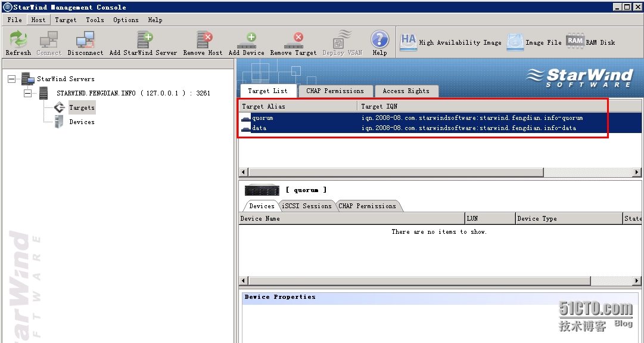Screen dimensions: 644x343
Task: Click the Remove Target icon
Action: [x=293, y=43]
